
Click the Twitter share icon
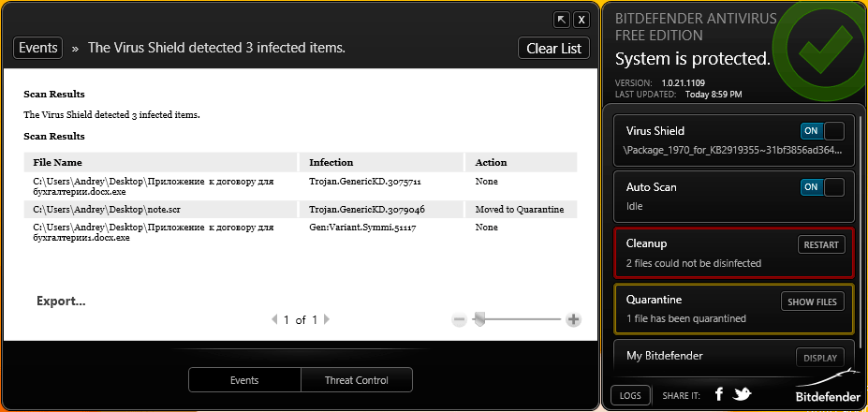(x=743, y=394)
